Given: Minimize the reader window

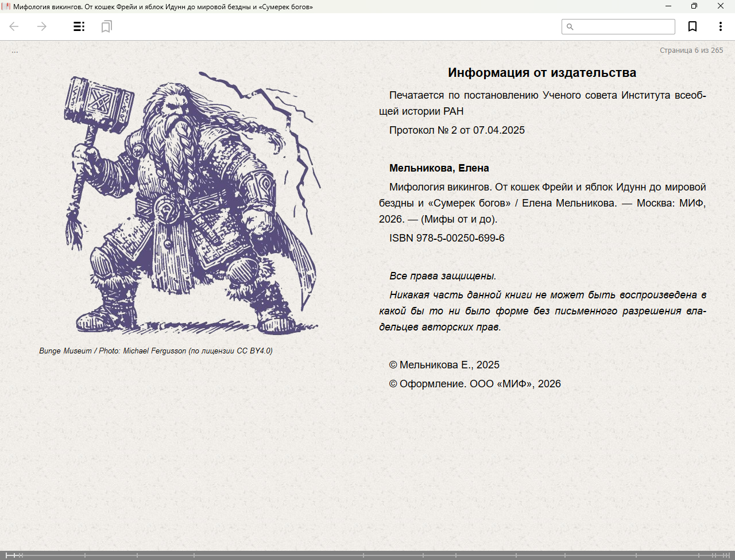Looking at the screenshot, I should [x=668, y=6].
